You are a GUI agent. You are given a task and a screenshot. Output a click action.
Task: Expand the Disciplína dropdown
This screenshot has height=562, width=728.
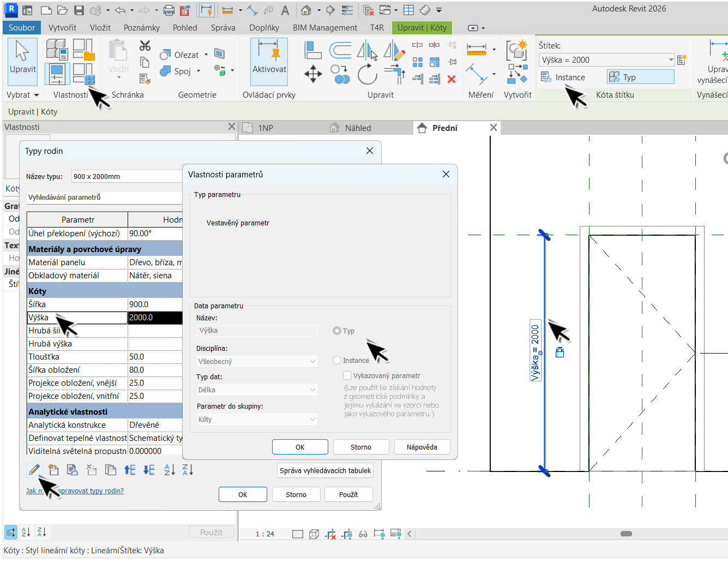click(x=257, y=361)
